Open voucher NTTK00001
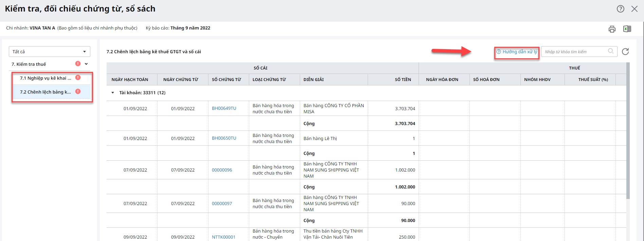The width and height of the screenshot is (644, 241). [x=224, y=237]
